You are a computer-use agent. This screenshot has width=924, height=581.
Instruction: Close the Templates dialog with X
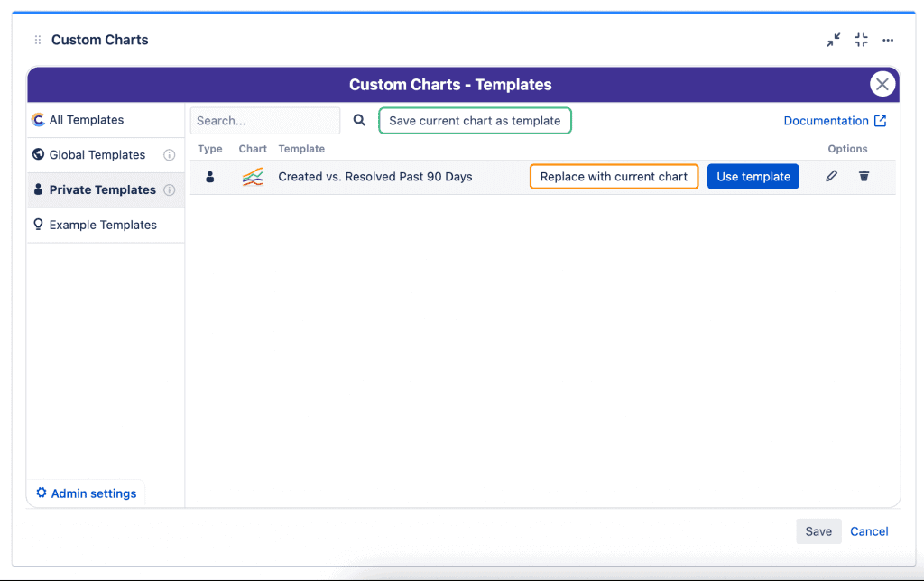[x=882, y=84]
